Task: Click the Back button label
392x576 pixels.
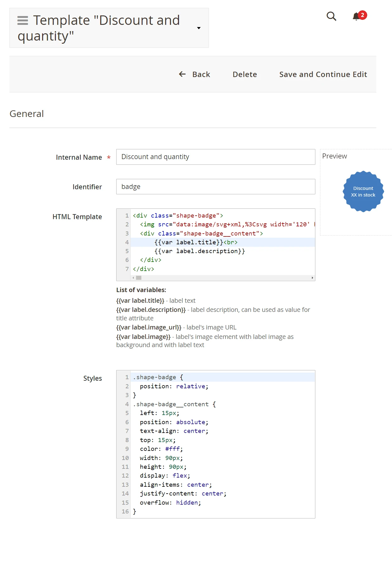Action: 201,74
